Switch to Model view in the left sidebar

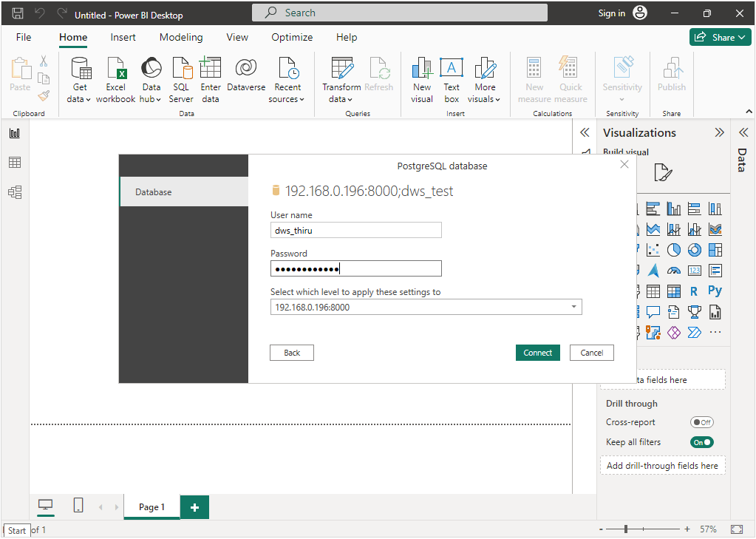[15, 192]
